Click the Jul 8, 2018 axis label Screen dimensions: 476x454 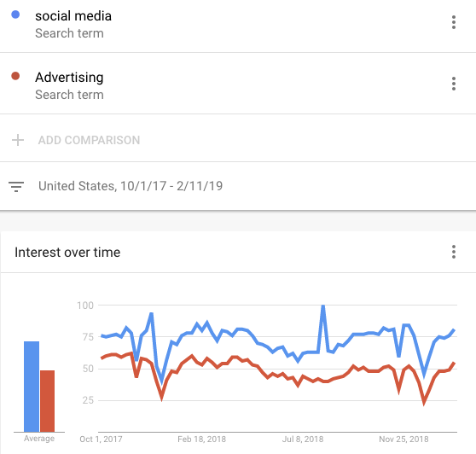(303, 439)
